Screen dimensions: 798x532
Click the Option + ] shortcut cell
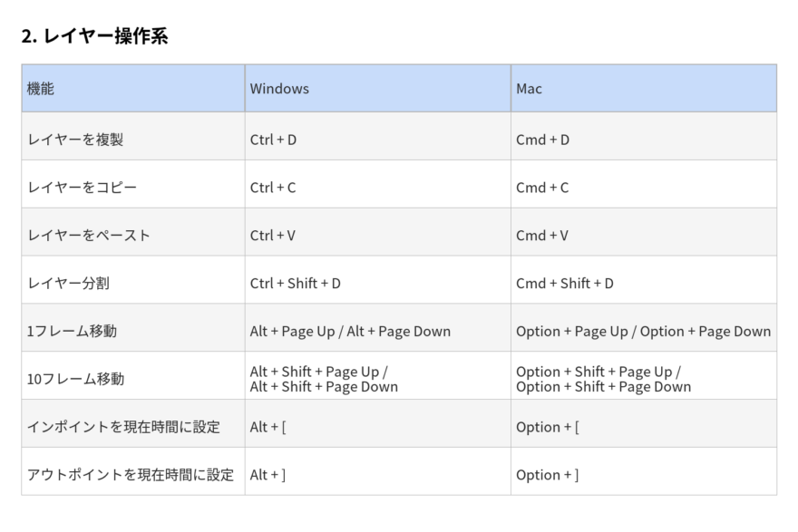547,475
